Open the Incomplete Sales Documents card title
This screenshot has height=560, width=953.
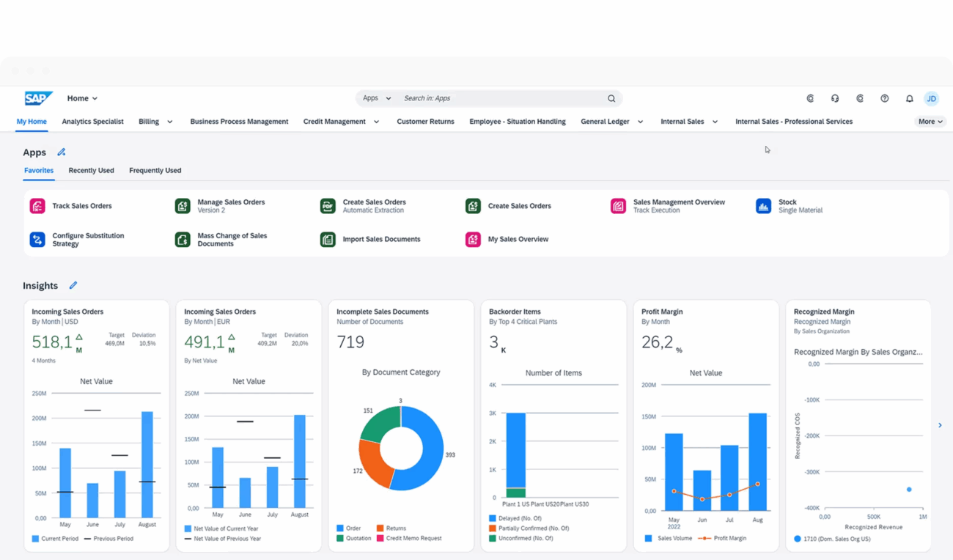tap(383, 312)
